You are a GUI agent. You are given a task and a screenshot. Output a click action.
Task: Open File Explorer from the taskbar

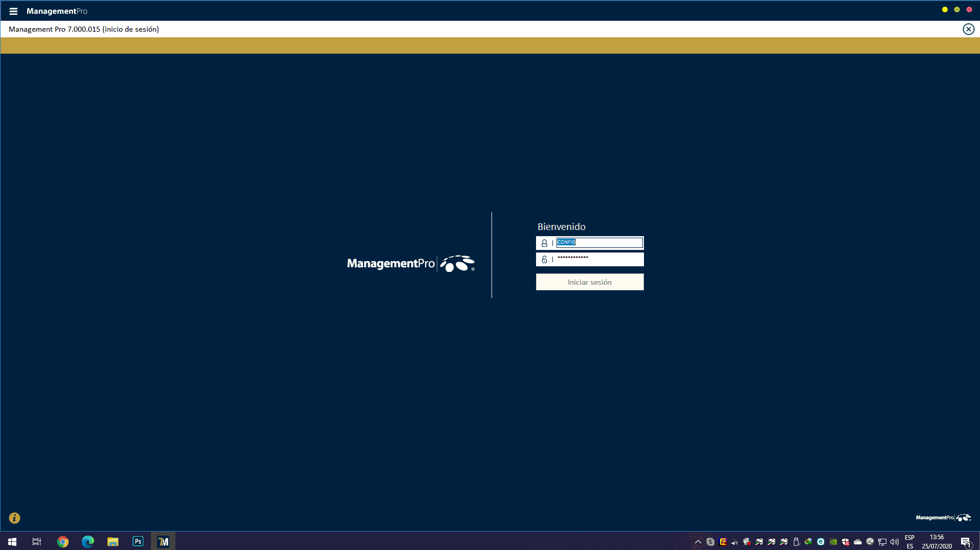(113, 542)
